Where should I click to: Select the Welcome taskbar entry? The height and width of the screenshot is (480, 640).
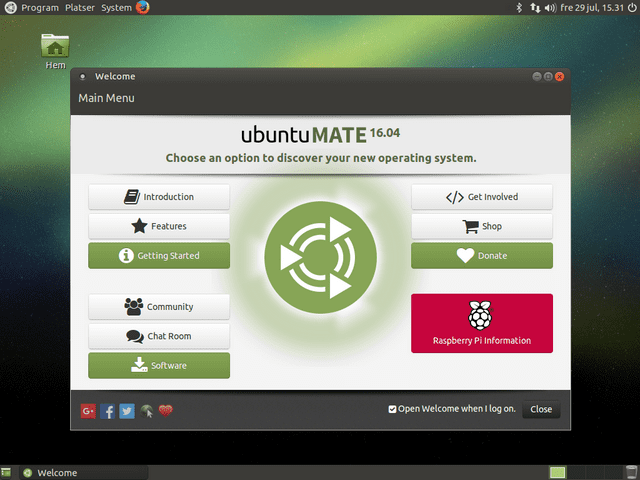pyautogui.click(x=84, y=473)
